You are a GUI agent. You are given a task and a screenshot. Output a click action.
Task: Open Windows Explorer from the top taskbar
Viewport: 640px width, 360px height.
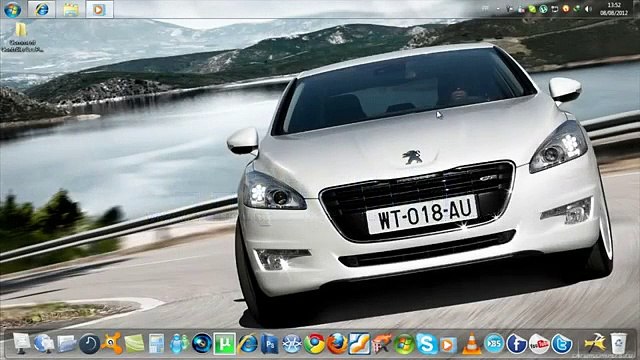pyautogui.click(x=71, y=9)
